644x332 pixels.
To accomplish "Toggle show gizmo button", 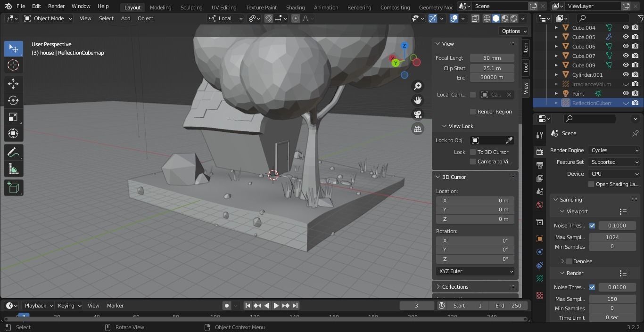I will [x=433, y=18].
